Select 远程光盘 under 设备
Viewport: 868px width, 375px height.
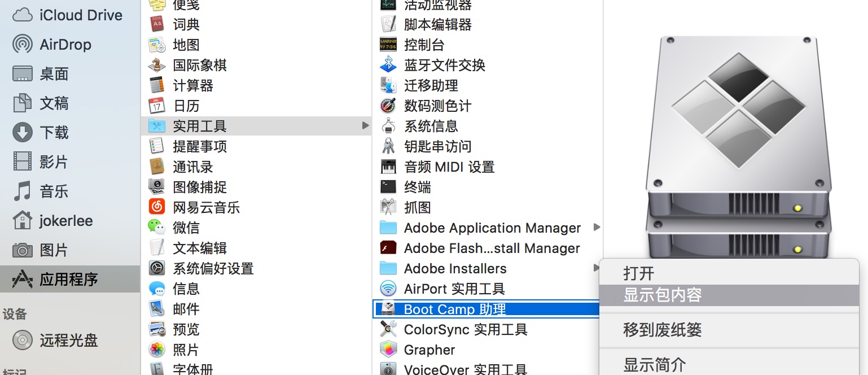(x=55, y=341)
